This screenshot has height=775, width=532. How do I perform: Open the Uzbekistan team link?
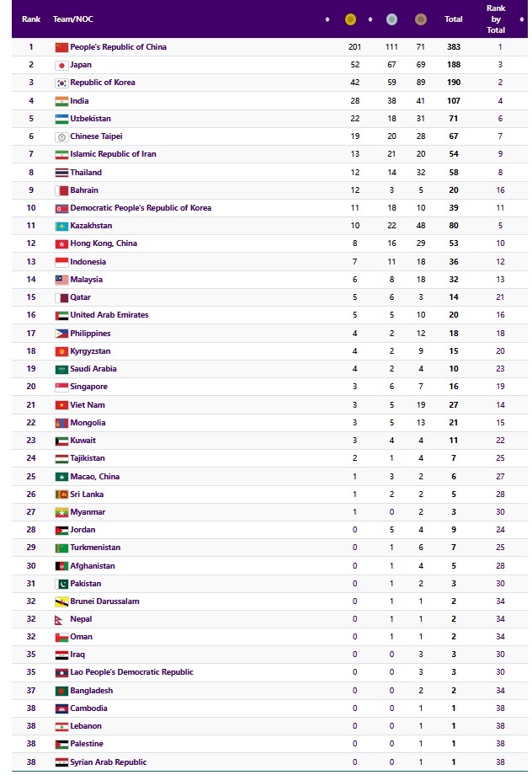[x=90, y=119]
